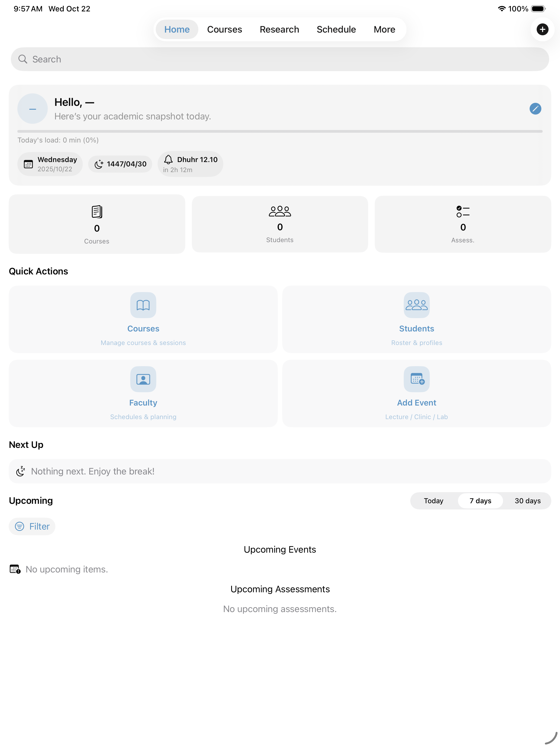
Task: Click the 'Nothing next. Enjoy the break!' text
Action: [x=93, y=471]
